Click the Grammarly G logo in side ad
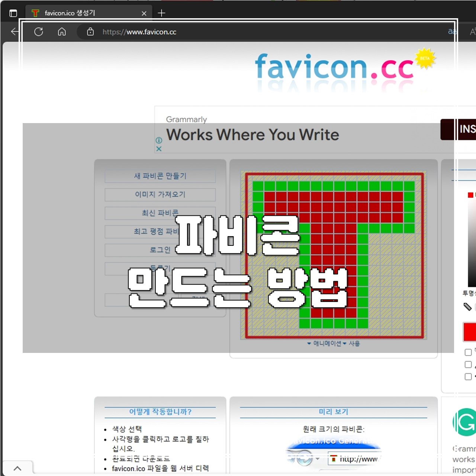Image resolution: width=476 pixels, height=476 pixels. point(464,422)
